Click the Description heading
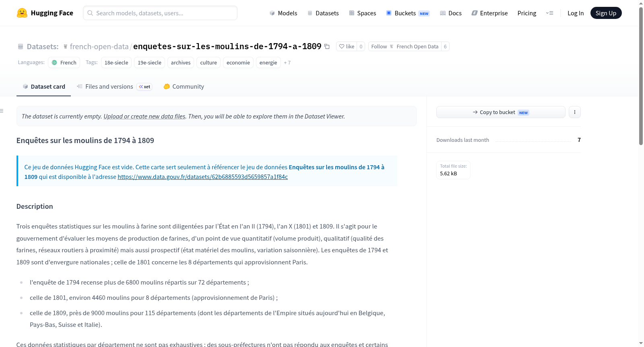Image resolution: width=644 pixels, height=347 pixels. [35, 206]
